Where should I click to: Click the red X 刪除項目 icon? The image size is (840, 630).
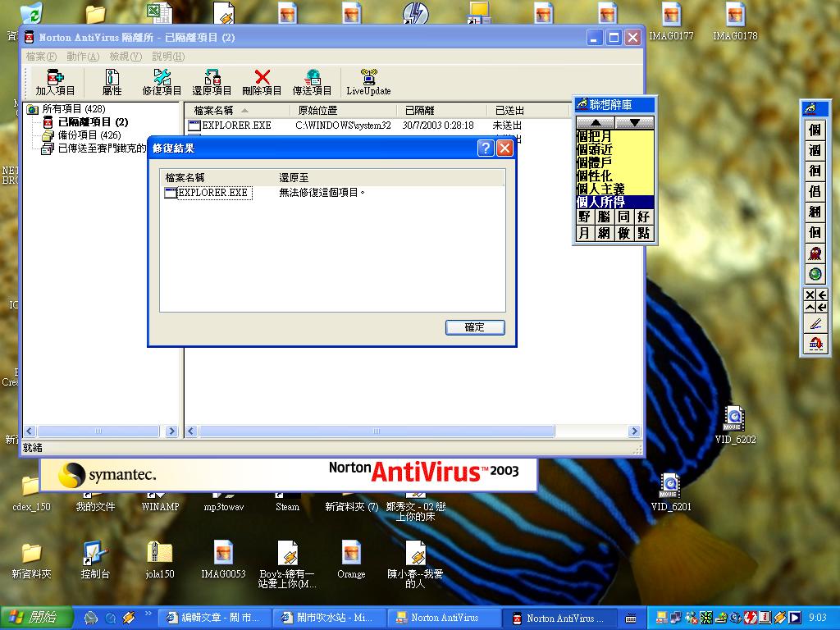pos(262,83)
